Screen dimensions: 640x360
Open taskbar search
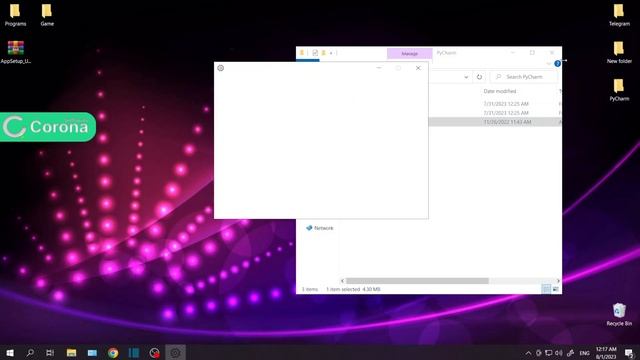pos(30,353)
